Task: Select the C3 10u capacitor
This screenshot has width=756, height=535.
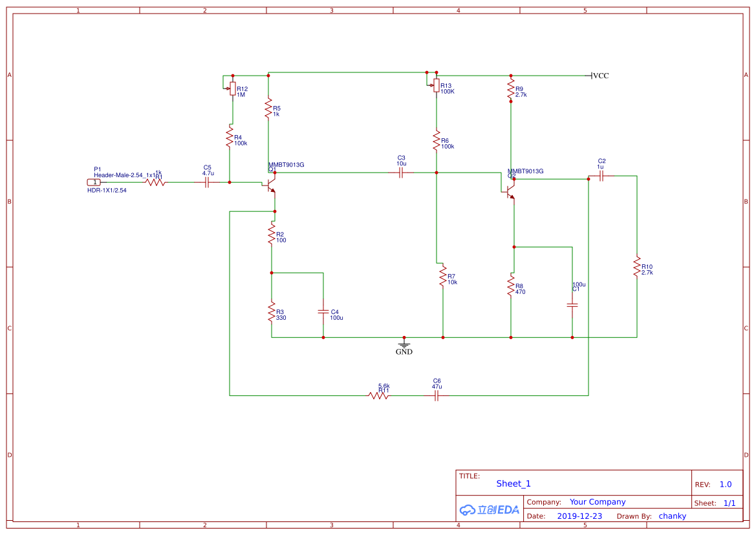Action: click(x=401, y=173)
